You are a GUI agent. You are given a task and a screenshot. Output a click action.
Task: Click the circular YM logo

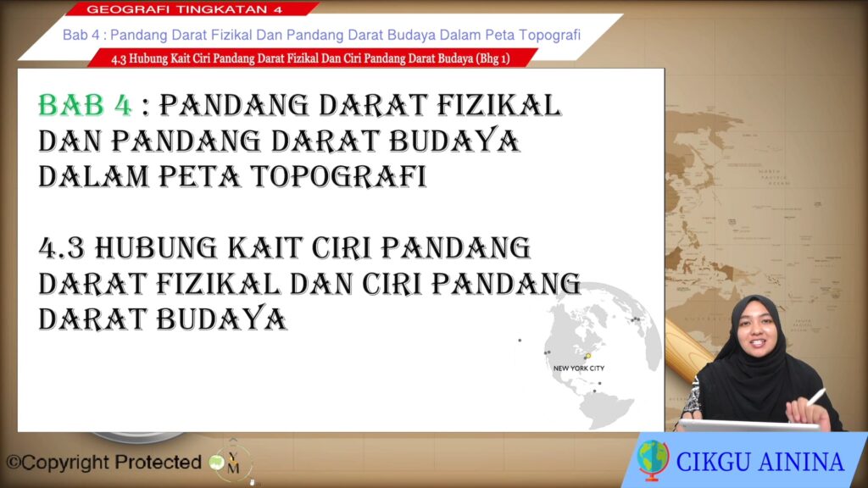(233, 463)
